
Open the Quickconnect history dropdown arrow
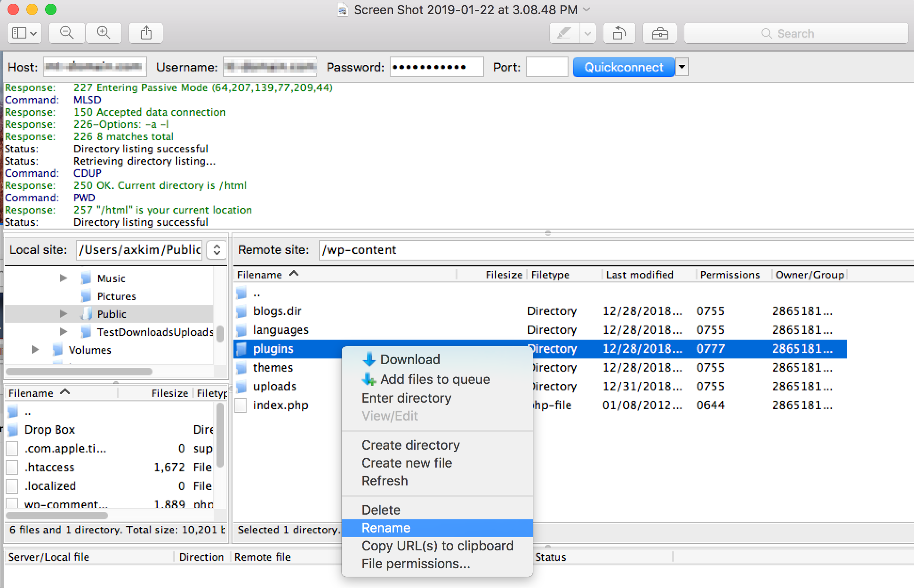682,67
